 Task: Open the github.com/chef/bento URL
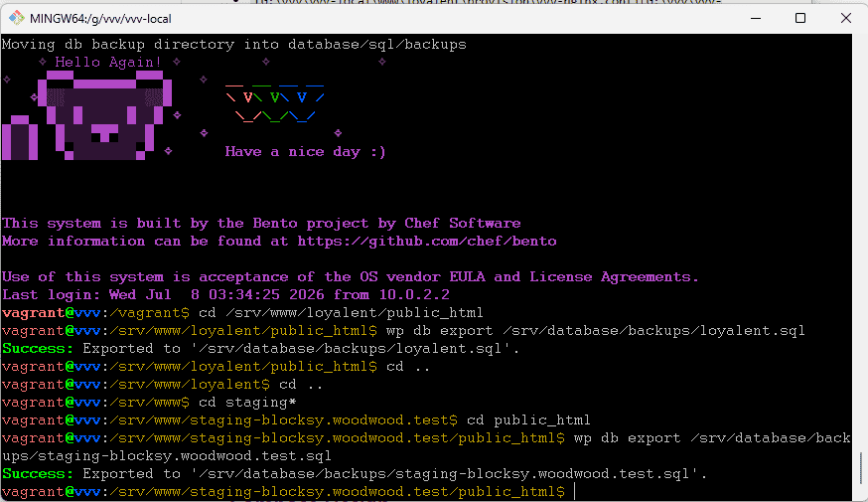(427, 241)
